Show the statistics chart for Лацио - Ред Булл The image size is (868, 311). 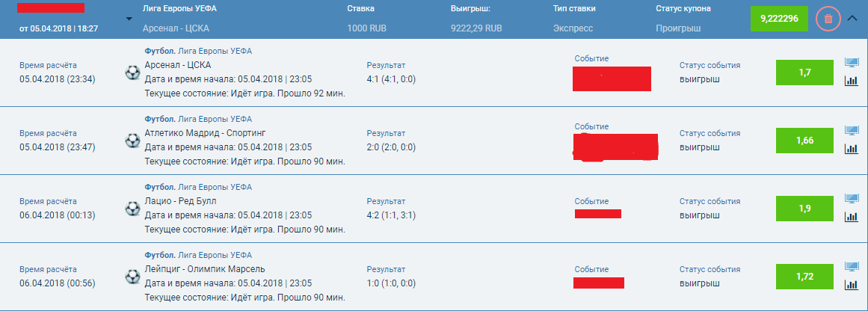coord(851,216)
